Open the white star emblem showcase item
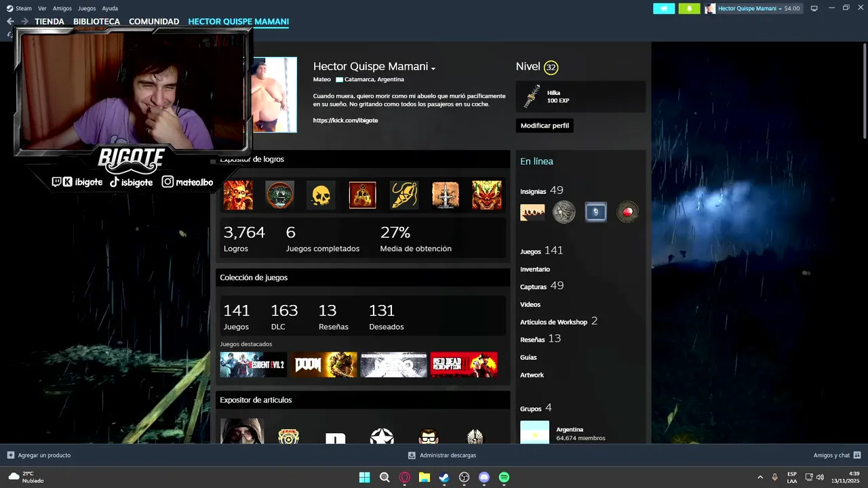This screenshot has width=868, height=488. coord(382,436)
